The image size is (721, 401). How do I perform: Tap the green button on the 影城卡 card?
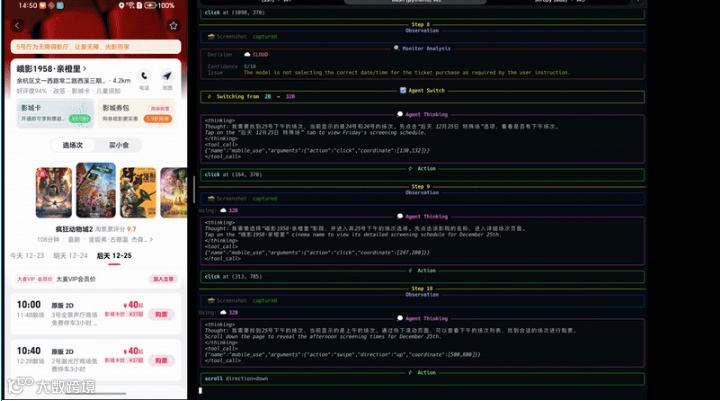tap(80, 119)
